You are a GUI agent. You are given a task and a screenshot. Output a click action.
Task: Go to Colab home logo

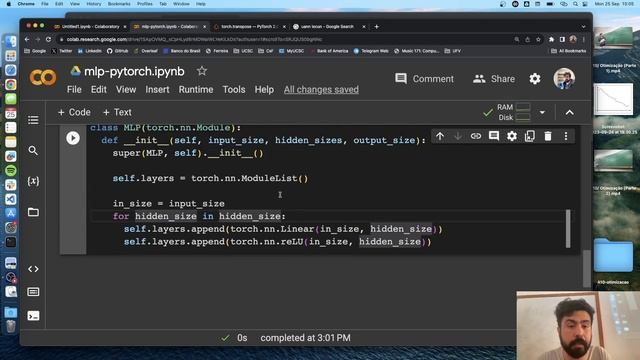click(43, 77)
